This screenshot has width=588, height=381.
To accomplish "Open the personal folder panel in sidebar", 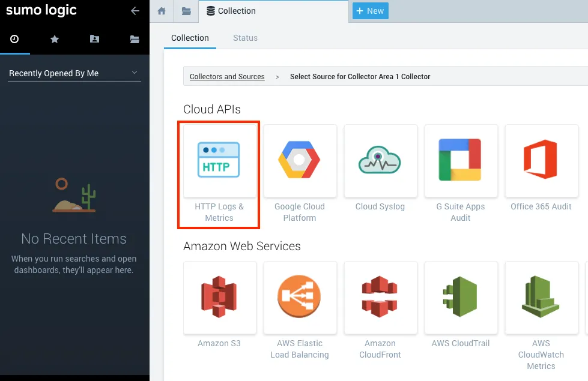I will 94,39.
